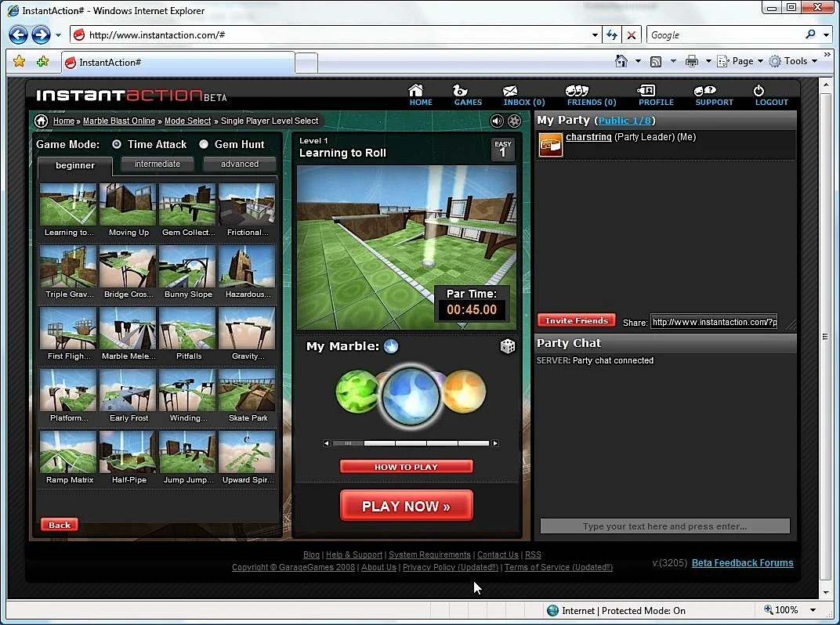This screenshot has height=625, width=840.
Task: Click the marble selector scrollbar track
Action: [411, 443]
